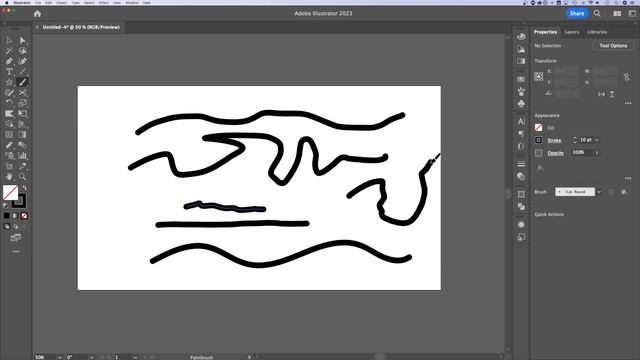Open the stroke weight dropdown

(x=597, y=140)
